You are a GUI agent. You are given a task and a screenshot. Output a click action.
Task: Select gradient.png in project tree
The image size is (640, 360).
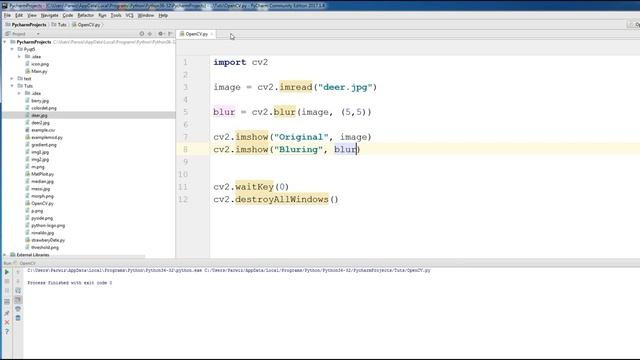click(x=41, y=144)
